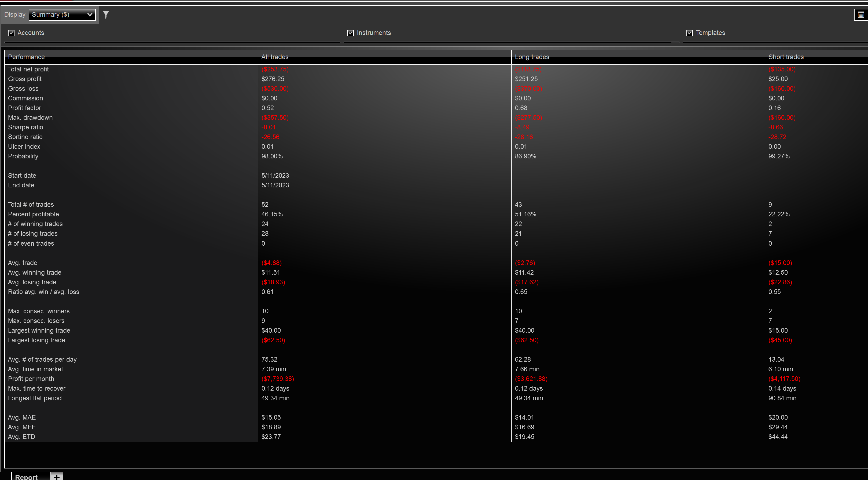Select long trades Gross profit $251.25
This screenshot has width=868, height=480.
pyautogui.click(x=526, y=79)
